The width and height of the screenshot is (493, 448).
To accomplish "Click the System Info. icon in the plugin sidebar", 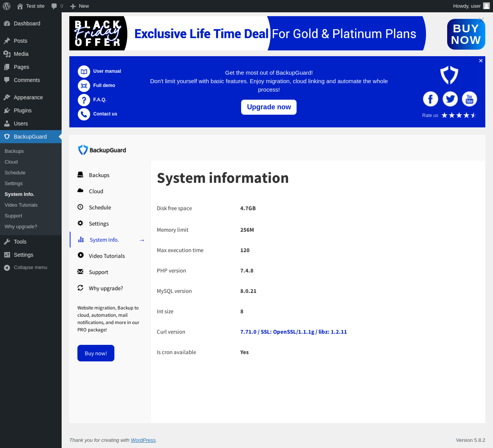I will 81,240.
